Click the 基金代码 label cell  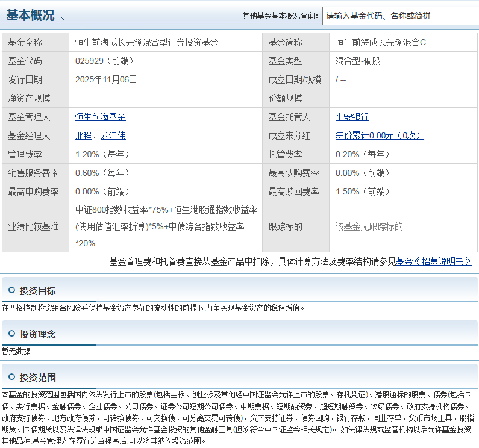(36, 61)
